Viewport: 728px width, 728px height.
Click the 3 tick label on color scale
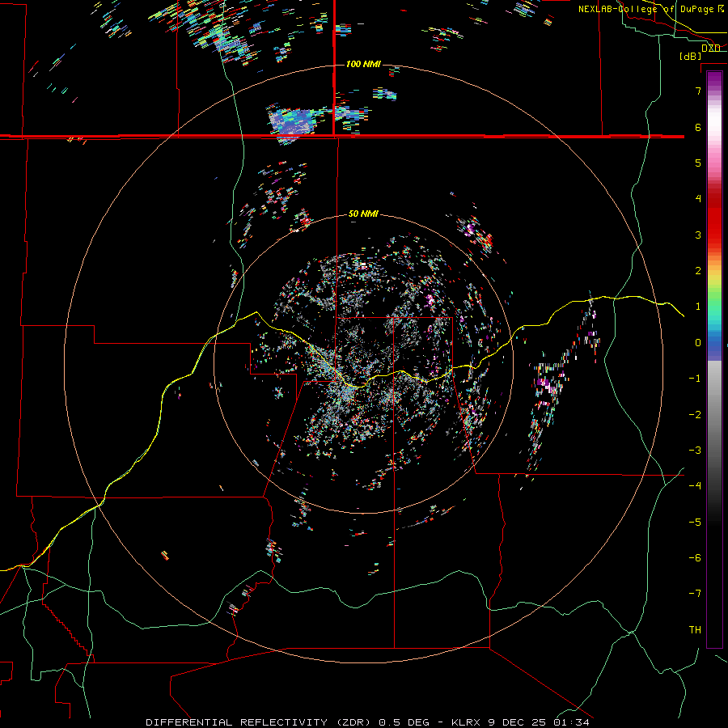(698, 235)
